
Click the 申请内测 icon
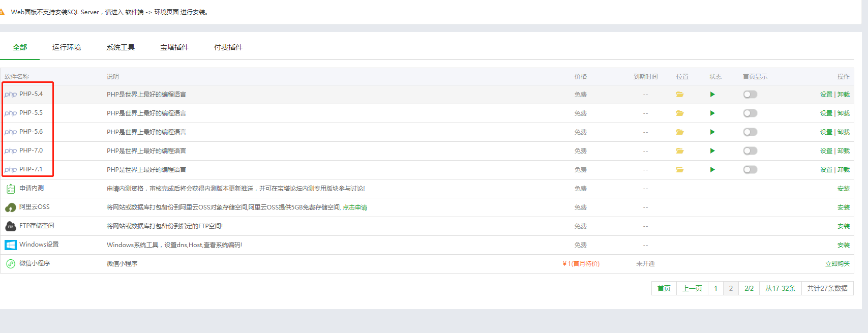[10, 189]
